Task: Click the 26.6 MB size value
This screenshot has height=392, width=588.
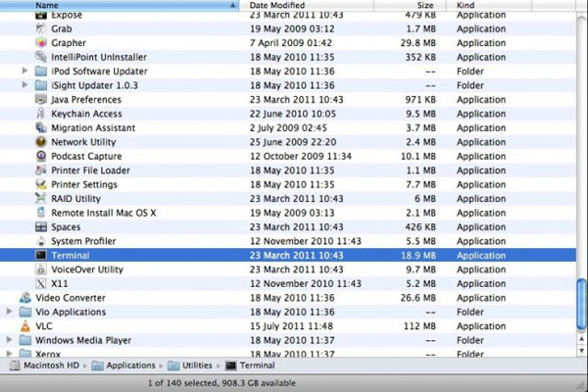Action: pos(418,298)
